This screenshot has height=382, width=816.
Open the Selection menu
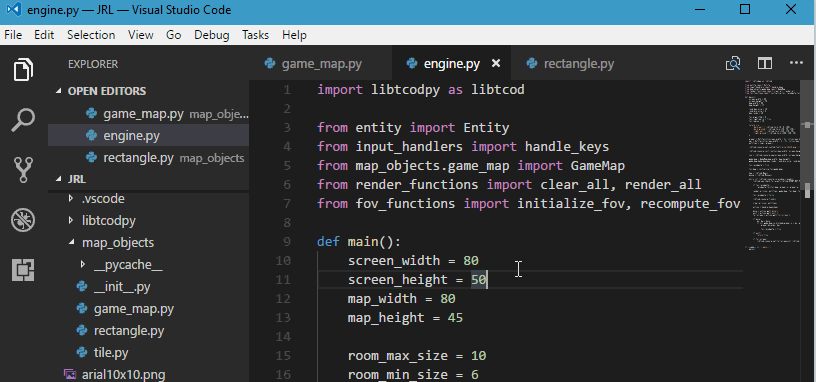click(91, 35)
